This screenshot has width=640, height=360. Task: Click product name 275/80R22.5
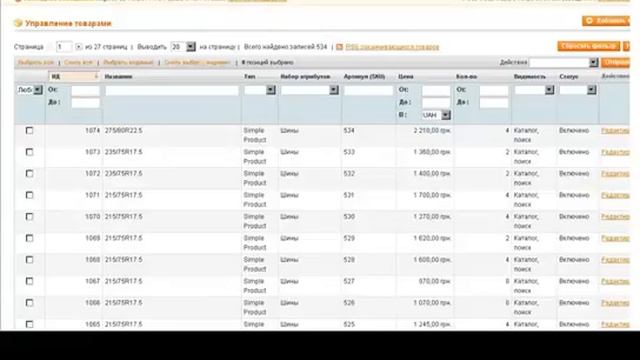pyautogui.click(x=124, y=131)
